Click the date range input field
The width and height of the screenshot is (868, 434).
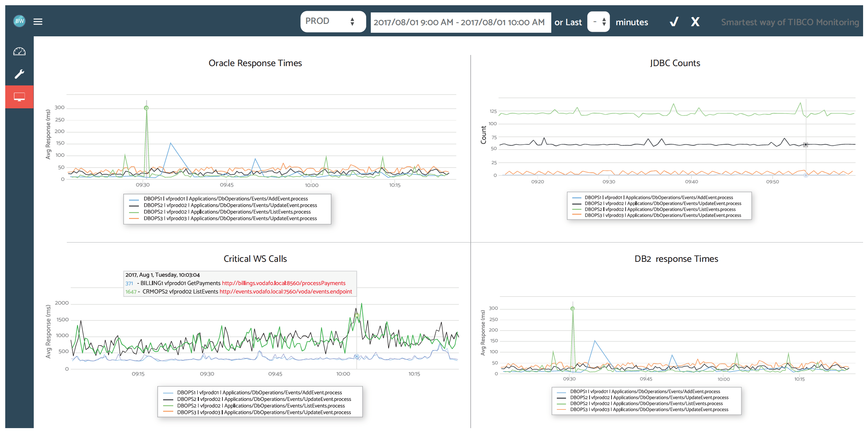coord(460,22)
